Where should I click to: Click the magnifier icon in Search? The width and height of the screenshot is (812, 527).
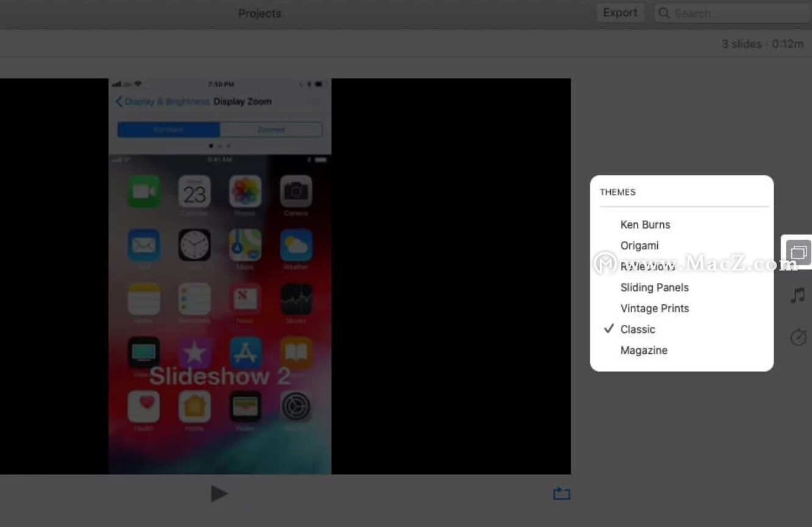click(664, 13)
